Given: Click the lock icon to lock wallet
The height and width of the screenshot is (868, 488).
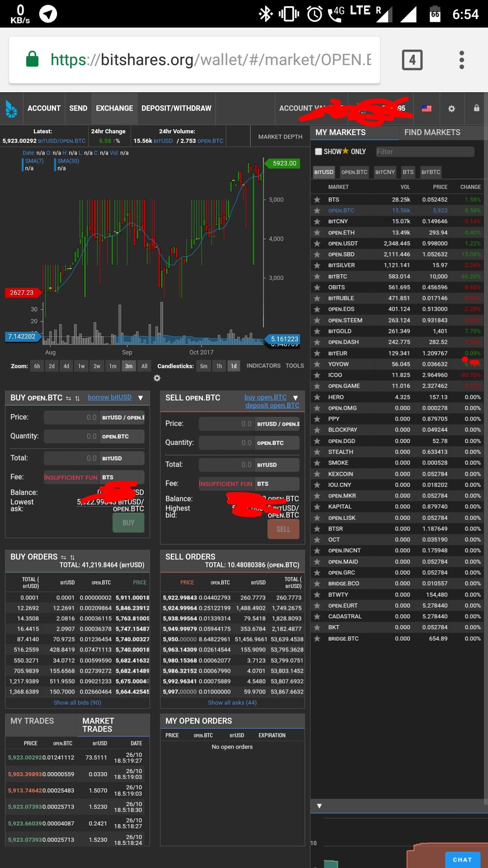Looking at the screenshot, I should (476, 108).
